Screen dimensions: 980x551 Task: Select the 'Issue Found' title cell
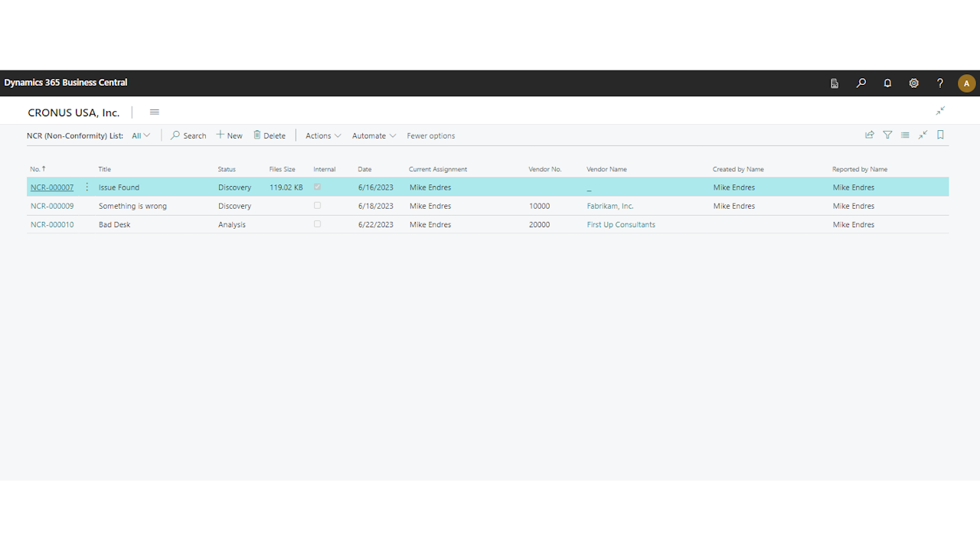coord(119,187)
